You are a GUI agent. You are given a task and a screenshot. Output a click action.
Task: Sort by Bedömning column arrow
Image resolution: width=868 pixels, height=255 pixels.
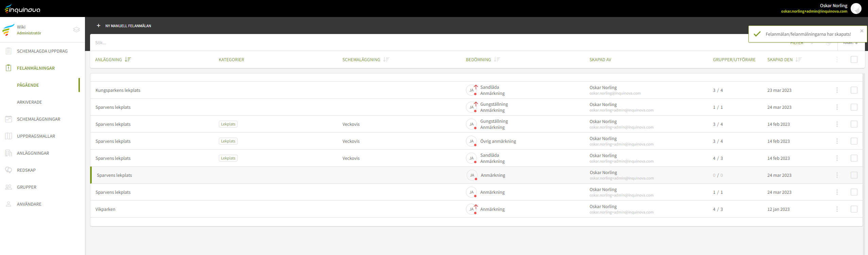[x=497, y=60]
